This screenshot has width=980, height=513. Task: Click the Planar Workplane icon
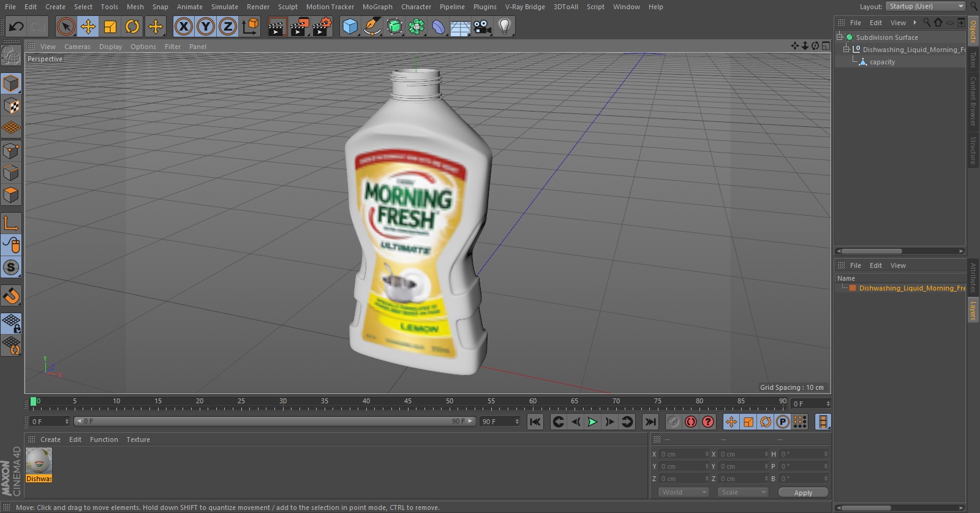(x=11, y=345)
